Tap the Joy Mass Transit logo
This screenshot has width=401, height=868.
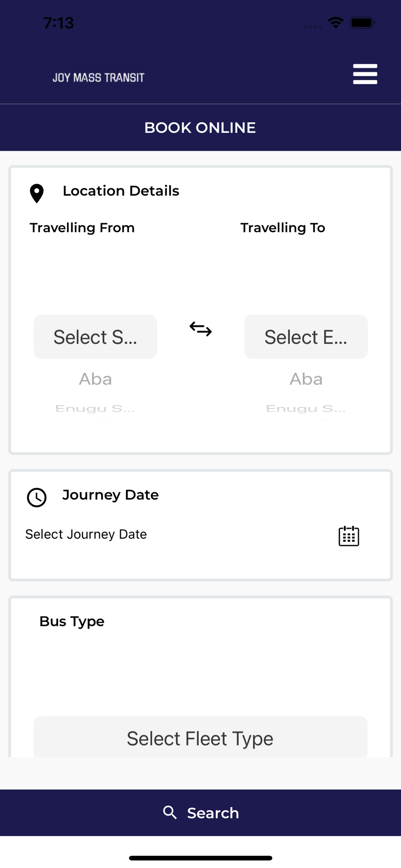point(99,78)
